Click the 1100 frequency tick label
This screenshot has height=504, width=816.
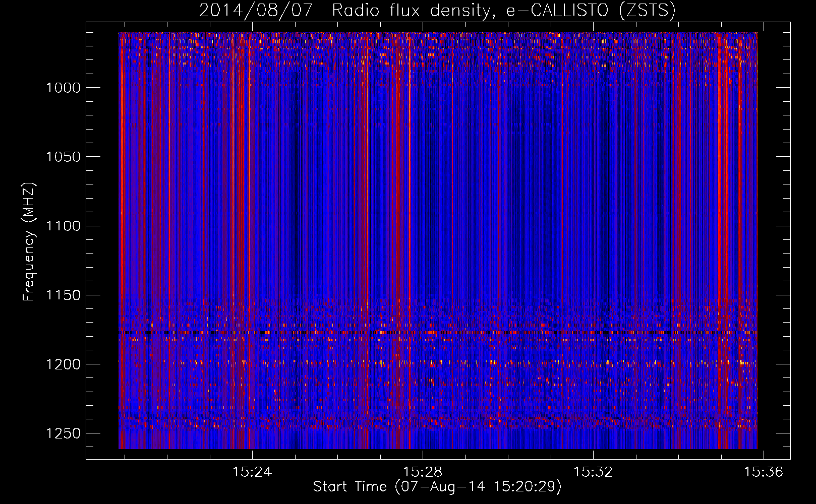[63, 226]
